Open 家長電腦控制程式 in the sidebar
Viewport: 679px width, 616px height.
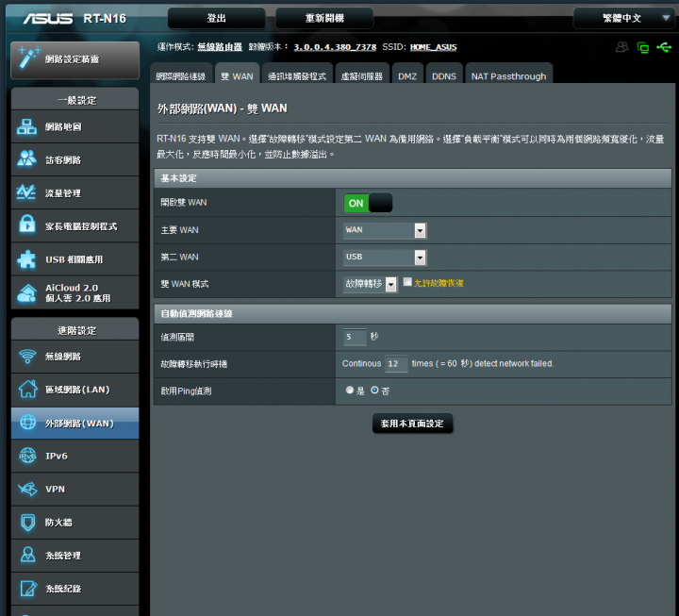(75, 226)
